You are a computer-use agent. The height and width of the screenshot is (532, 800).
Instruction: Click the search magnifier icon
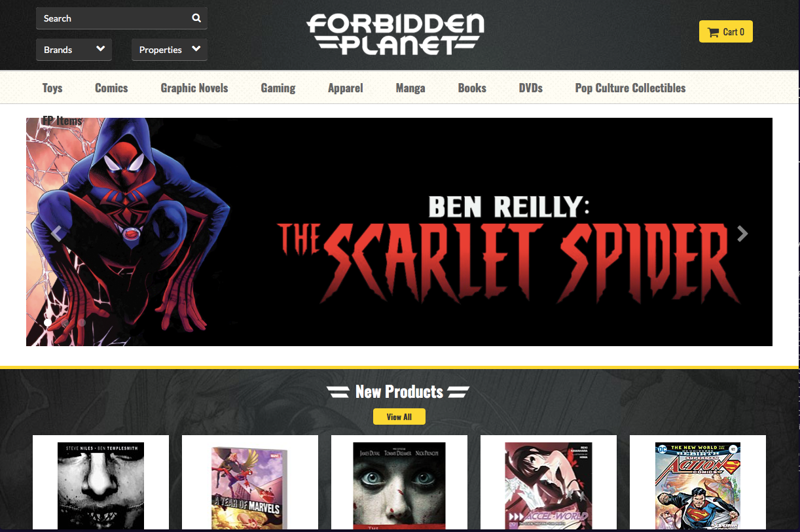[196, 18]
